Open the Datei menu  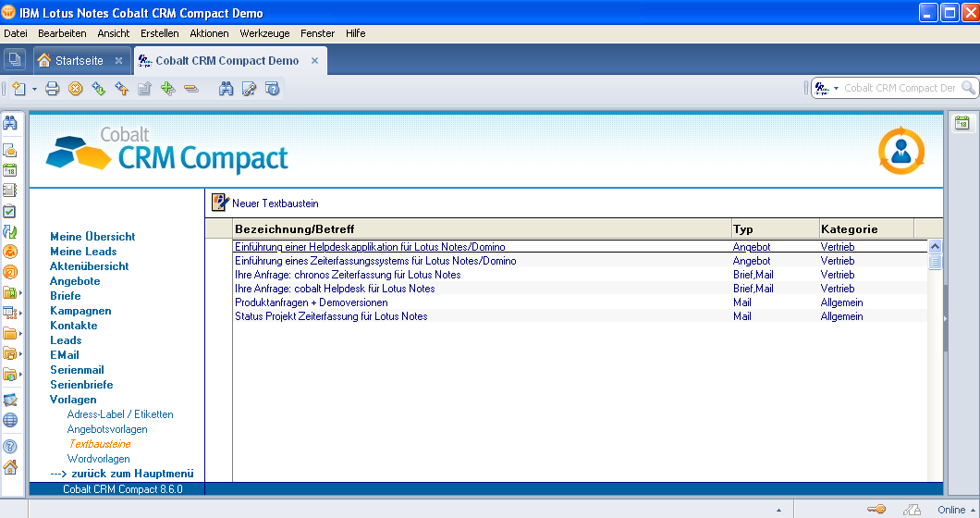16,33
